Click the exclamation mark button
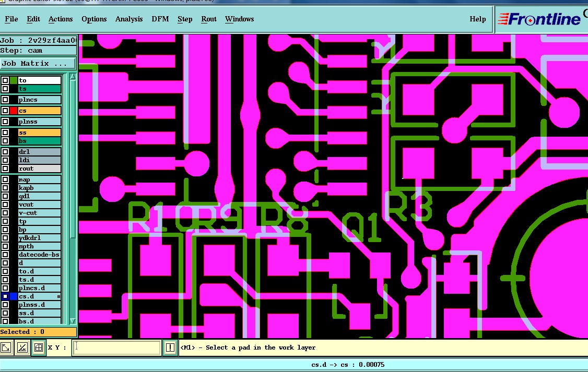This screenshot has width=588, height=372. click(x=170, y=347)
